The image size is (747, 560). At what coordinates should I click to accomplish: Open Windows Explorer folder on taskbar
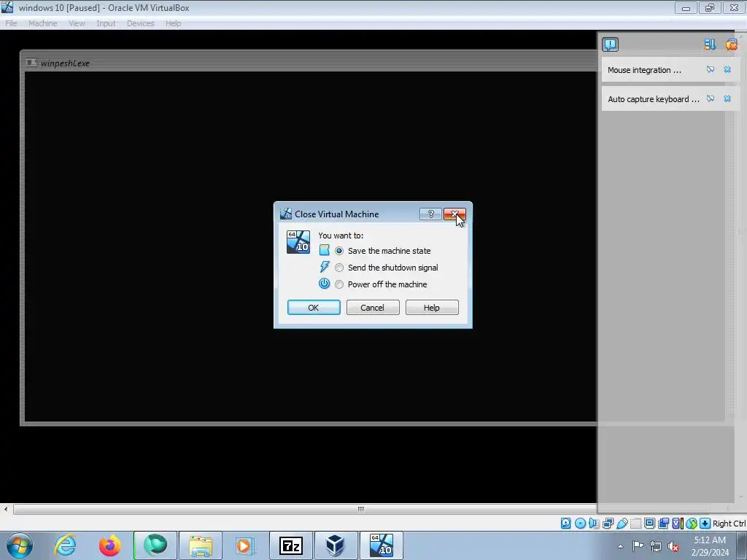201,545
